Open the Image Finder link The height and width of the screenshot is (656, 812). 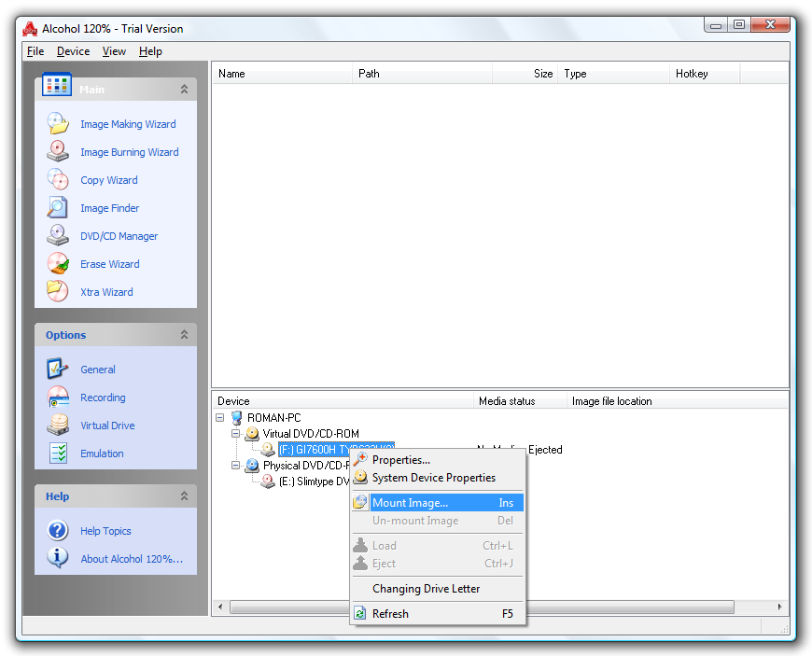110,208
